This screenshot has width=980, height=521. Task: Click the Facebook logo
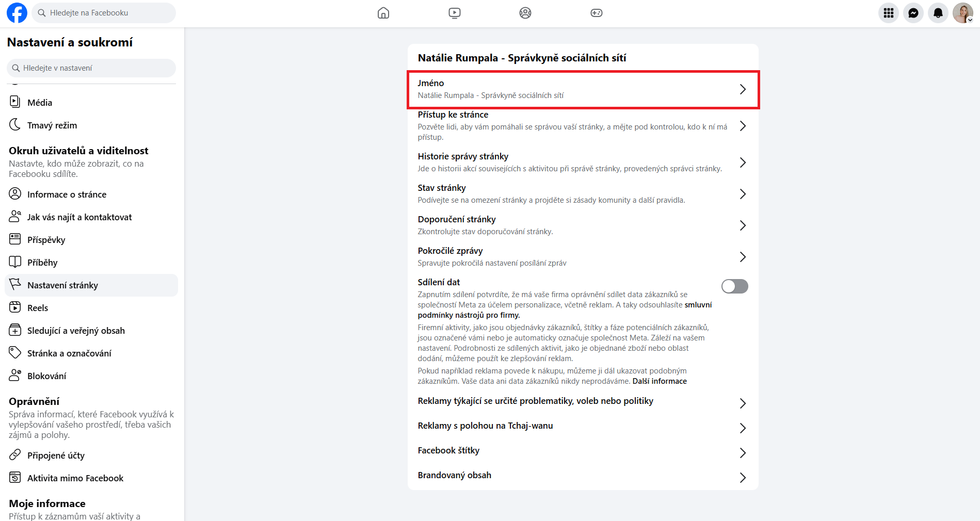tap(17, 13)
